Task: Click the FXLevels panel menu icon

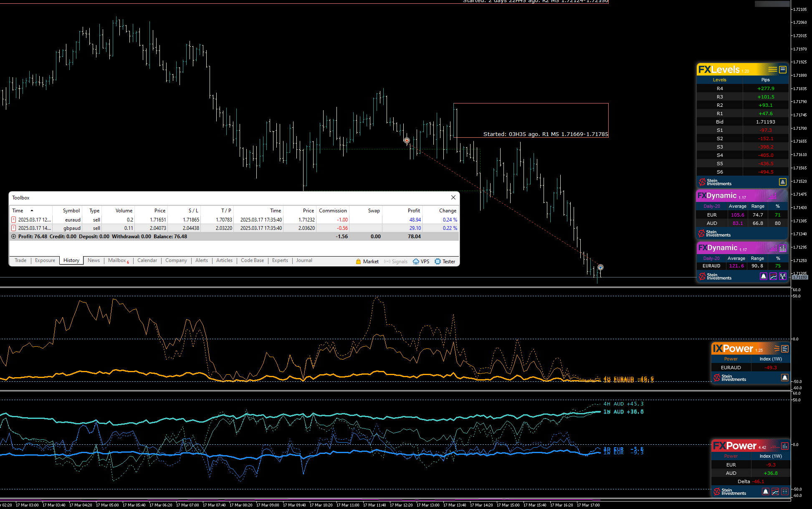Action: tap(773, 70)
